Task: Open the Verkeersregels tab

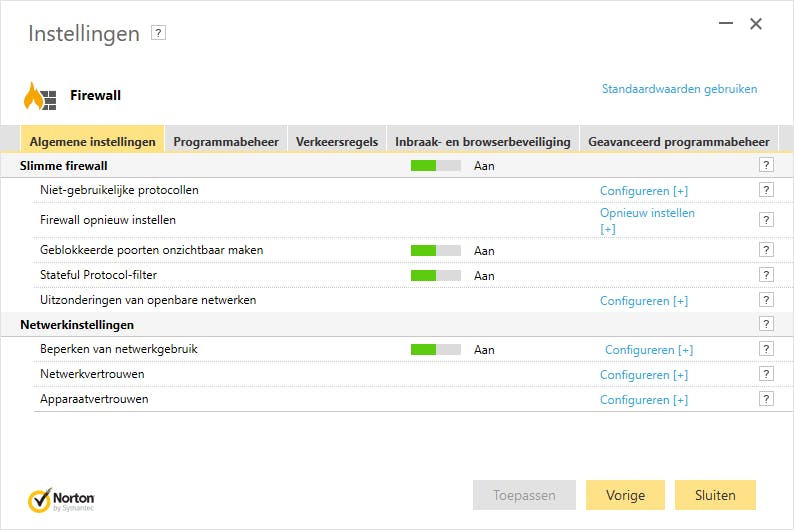Action: 337,142
